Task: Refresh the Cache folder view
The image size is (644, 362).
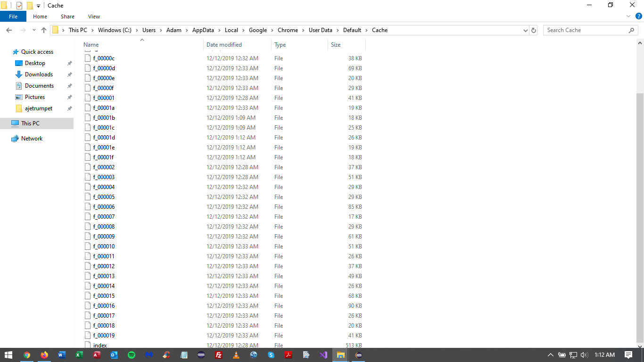Action: (x=534, y=30)
